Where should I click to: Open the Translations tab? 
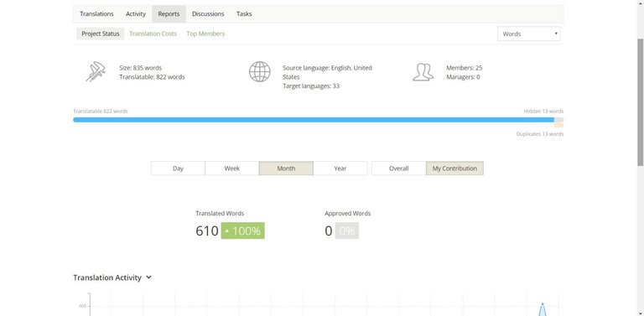point(96,14)
